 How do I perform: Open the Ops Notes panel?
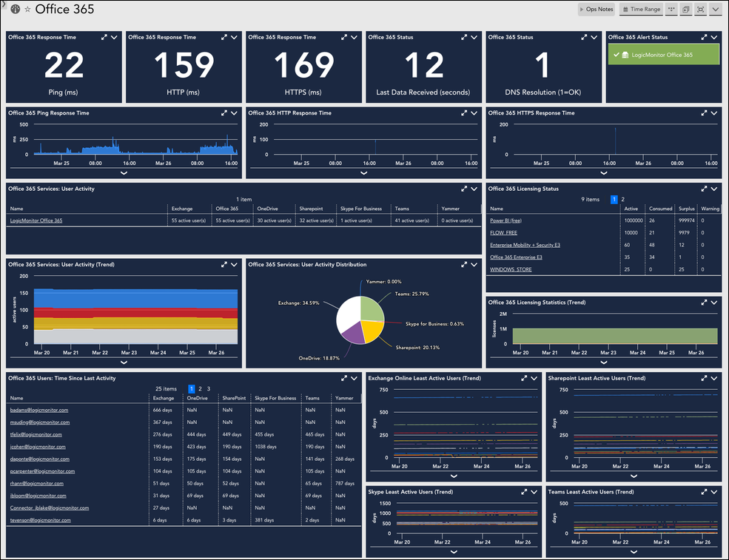click(597, 10)
